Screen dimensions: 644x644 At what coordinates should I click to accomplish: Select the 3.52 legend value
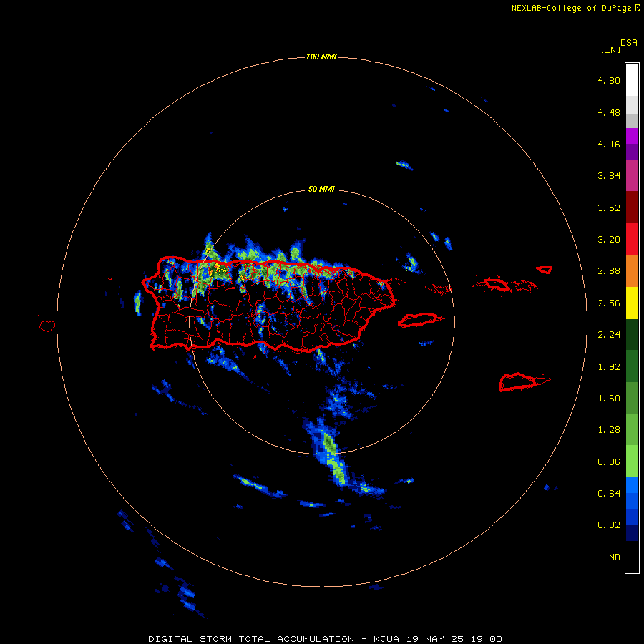609,208
